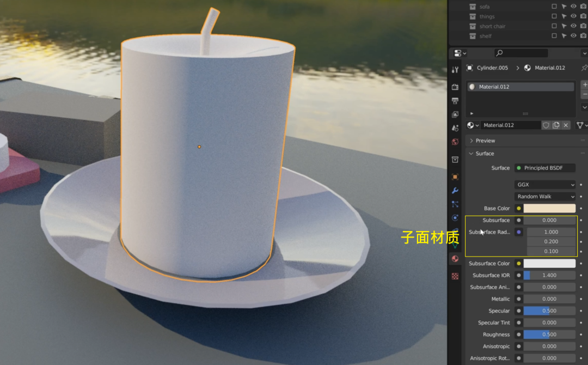
Task: Hide shelf collection with eye icon
Action: pos(573,35)
